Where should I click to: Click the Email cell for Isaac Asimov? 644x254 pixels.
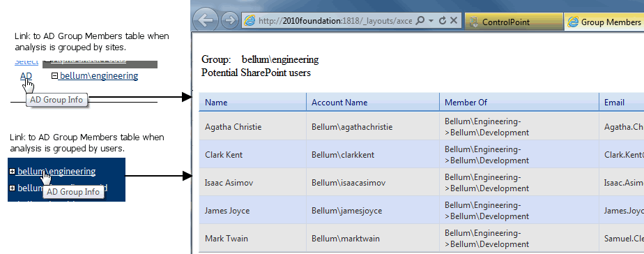click(622, 183)
